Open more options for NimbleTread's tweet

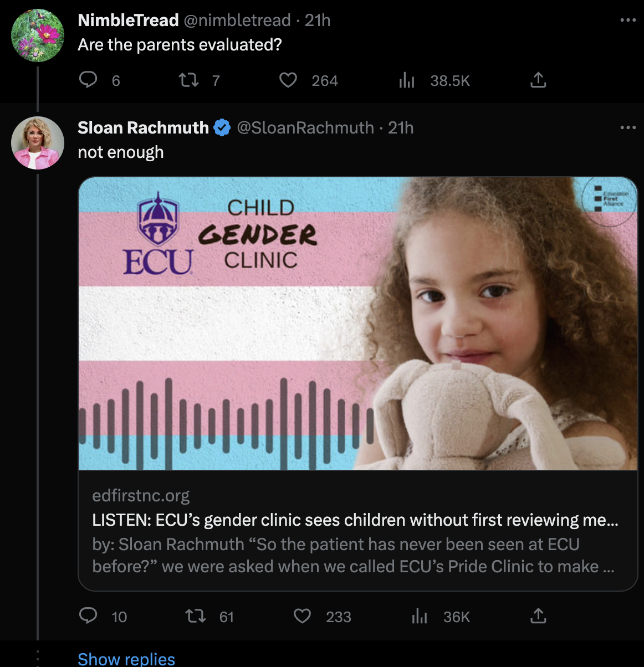click(x=628, y=20)
